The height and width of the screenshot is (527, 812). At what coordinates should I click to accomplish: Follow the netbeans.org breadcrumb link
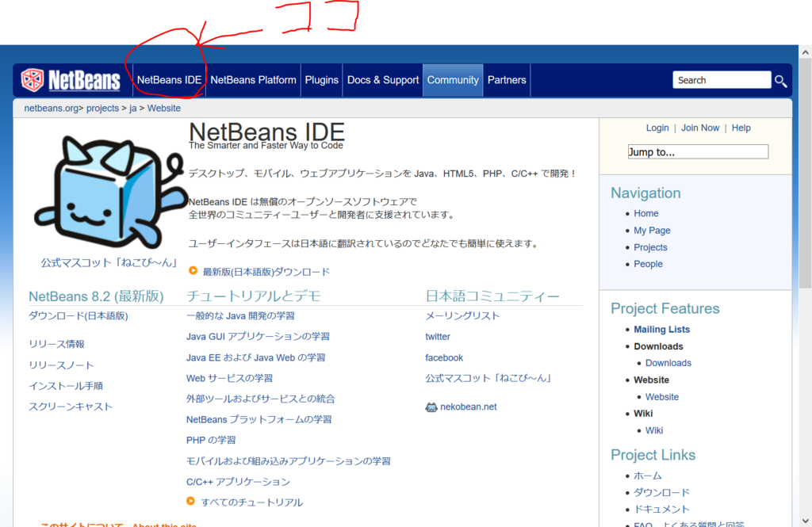pos(52,109)
